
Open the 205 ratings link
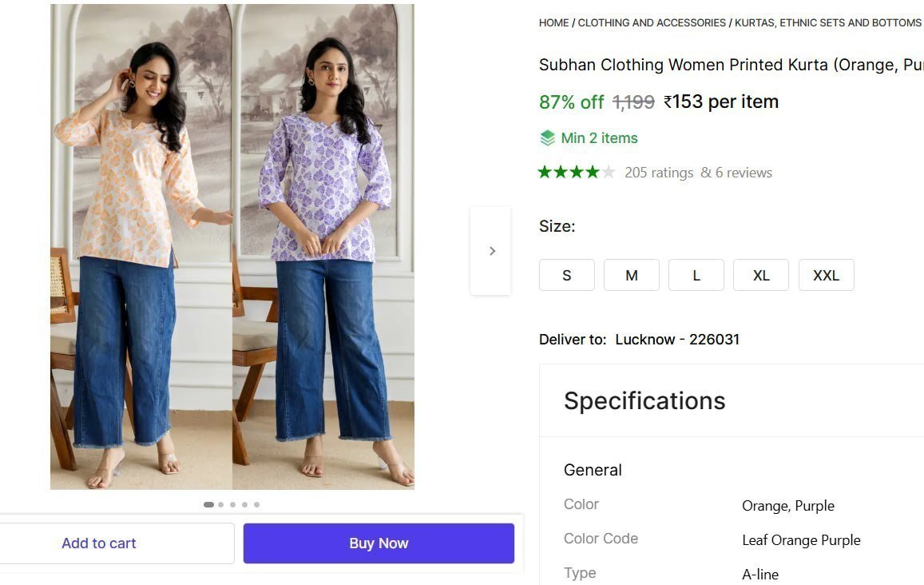(659, 173)
